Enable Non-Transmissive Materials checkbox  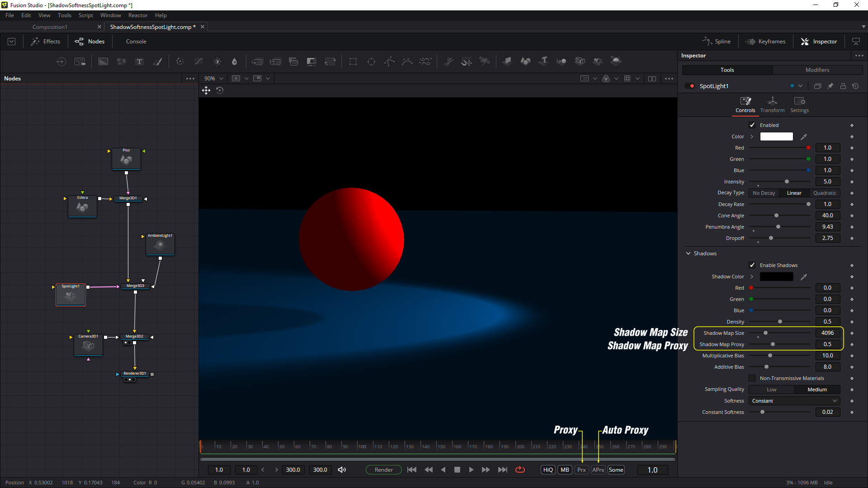752,378
